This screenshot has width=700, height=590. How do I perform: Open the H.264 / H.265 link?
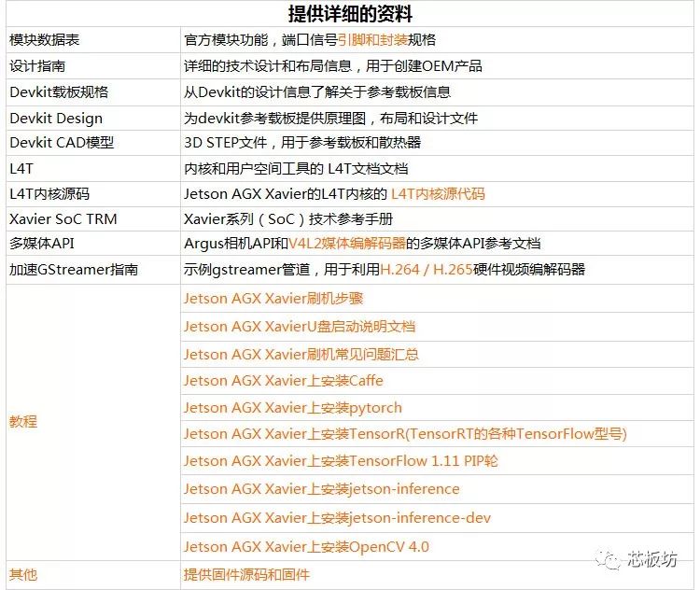(x=426, y=269)
